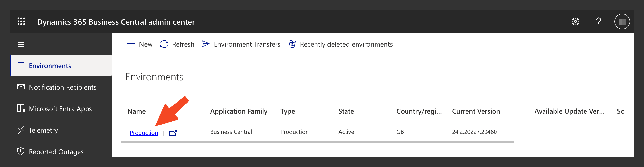Image resolution: width=644 pixels, height=167 pixels.
Task: Create a New environment
Action: click(x=140, y=44)
